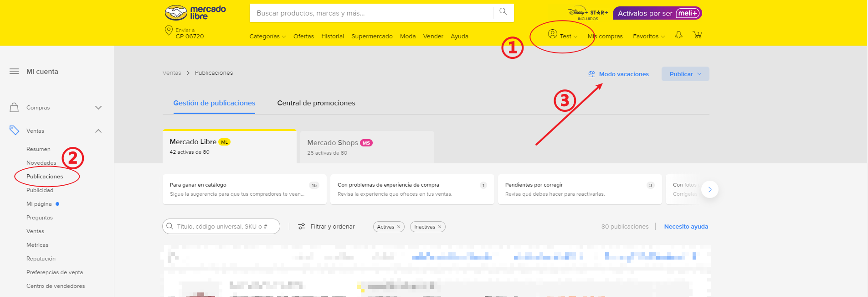
Task: Switch to Central de promociones tab
Action: 316,103
